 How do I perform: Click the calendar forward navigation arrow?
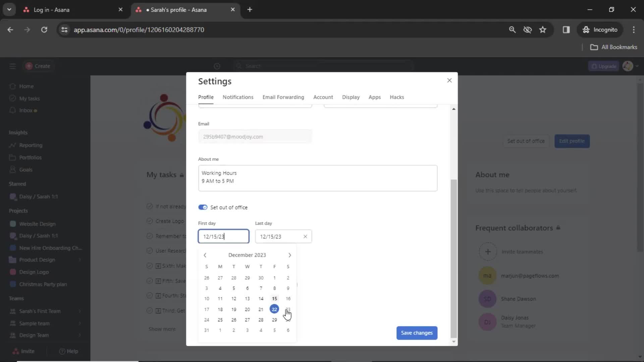coord(290,255)
